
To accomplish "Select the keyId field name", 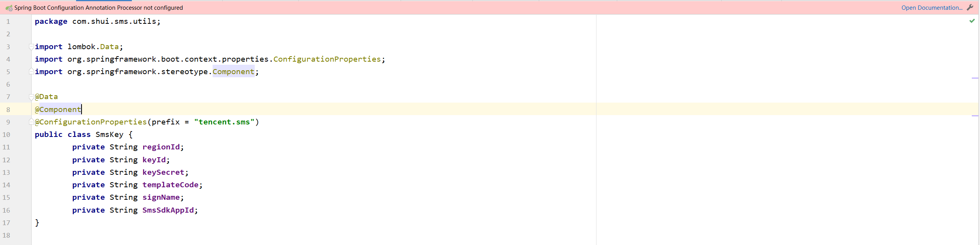I will point(154,160).
